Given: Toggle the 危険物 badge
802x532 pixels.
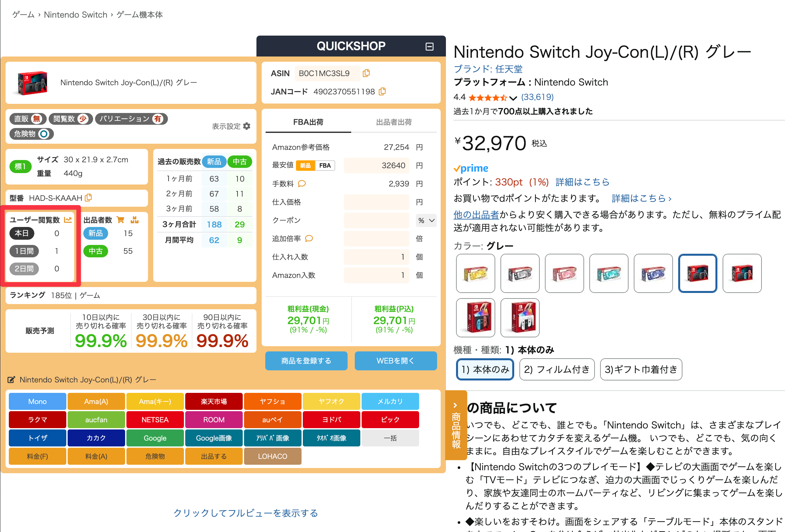Looking at the screenshot, I should [x=32, y=134].
